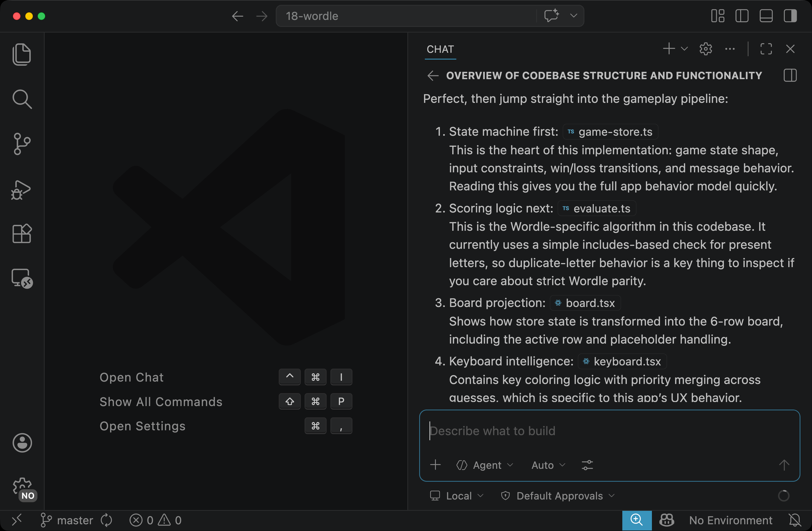Add context with the plus in chat input
812x531 pixels.
pos(435,465)
